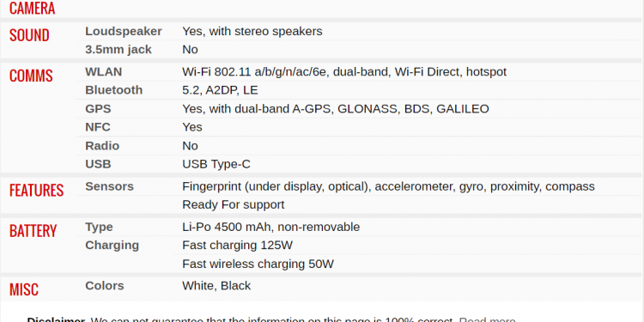The width and height of the screenshot is (644, 322).
Task: Click the 3.5mm jack label
Action: tap(118, 50)
